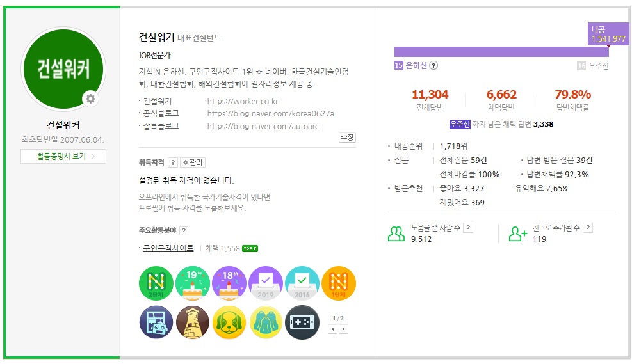Click 답변채택률 92.3% text
632x364 pixels.
point(558,175)
